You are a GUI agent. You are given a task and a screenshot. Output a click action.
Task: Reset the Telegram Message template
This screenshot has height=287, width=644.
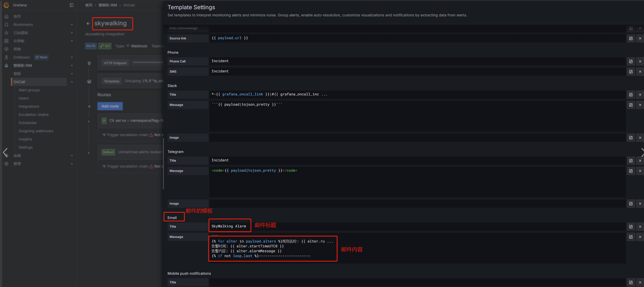point(640,171)
